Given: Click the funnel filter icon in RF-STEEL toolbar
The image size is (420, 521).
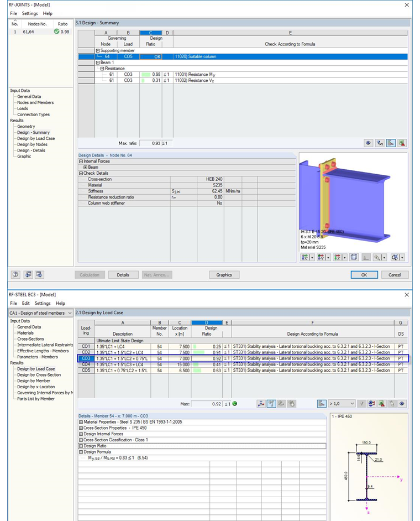Looking at the screenshot, I should pos(361,404).
